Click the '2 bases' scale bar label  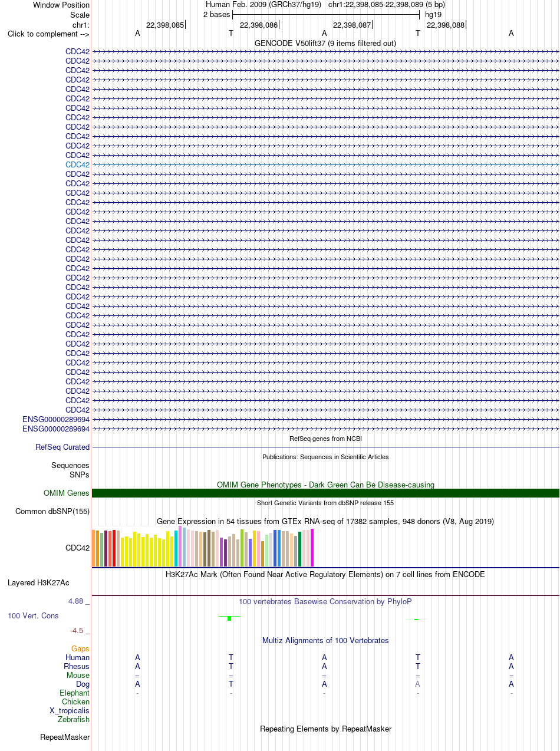pyautogui.click(x=217, y=14)
